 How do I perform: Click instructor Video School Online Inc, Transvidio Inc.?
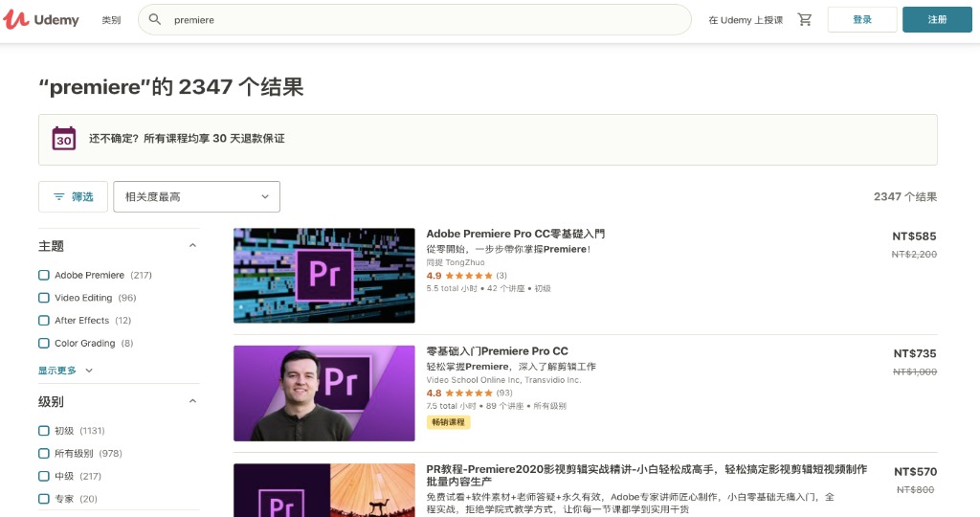coord(503,380)
